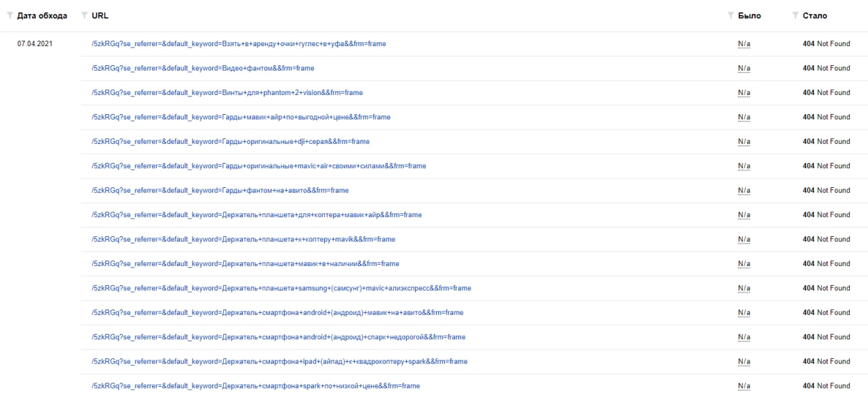Click N/a in Держатель+планшета+для+коптера row
The image size is (868, 397).
click(x=744, y=214)
